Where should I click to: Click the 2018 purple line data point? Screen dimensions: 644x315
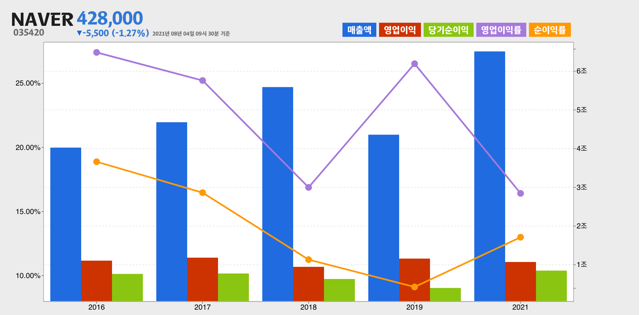click(x=309, y=188)
